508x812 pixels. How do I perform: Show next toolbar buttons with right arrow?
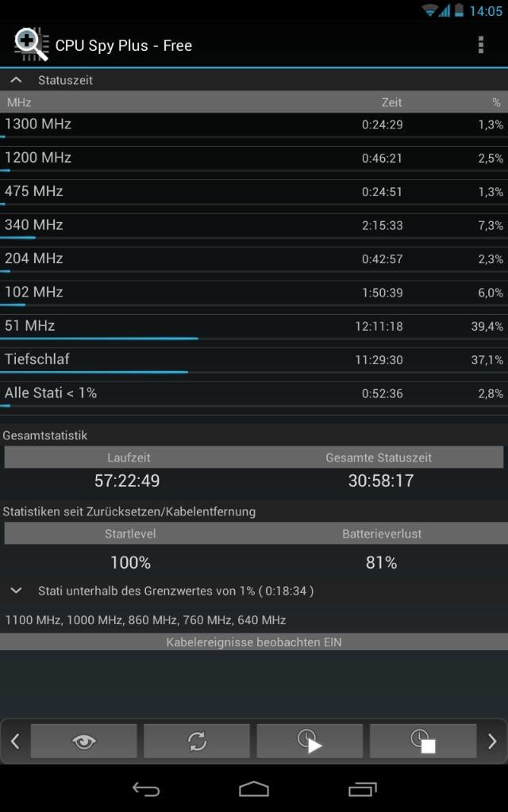[x=492, y=741]
